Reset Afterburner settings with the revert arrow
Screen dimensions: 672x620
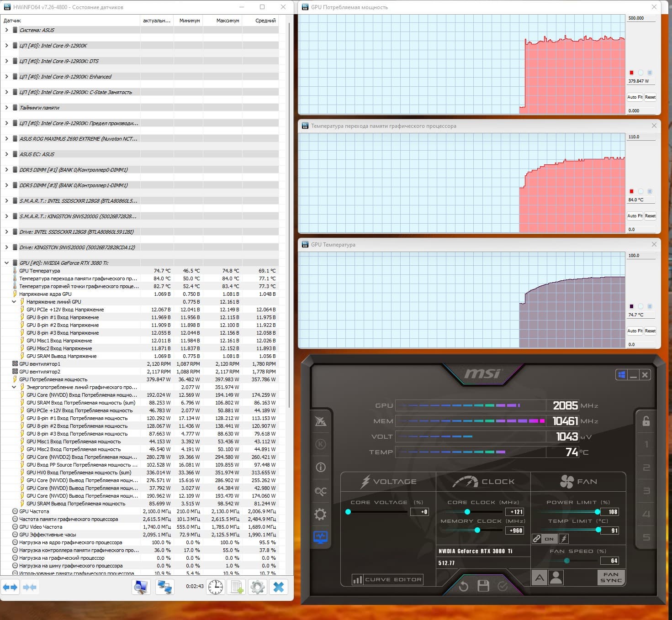tap(463, 586)
